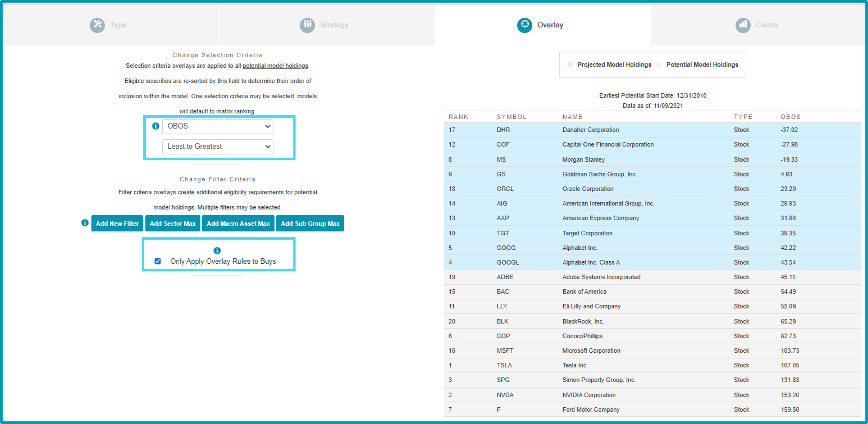The width and height of the screenshot is (868, 424).
Task: Click the Strategy step sliders icon
Action: pyautogui.click(x=307, y=25)
